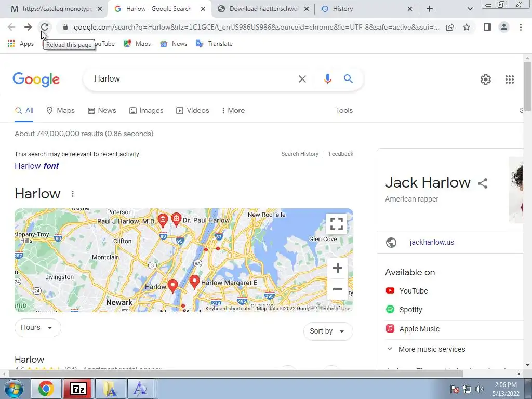Open the Search History link
This screenshot has height=399, width=532.
click(300, 154)
